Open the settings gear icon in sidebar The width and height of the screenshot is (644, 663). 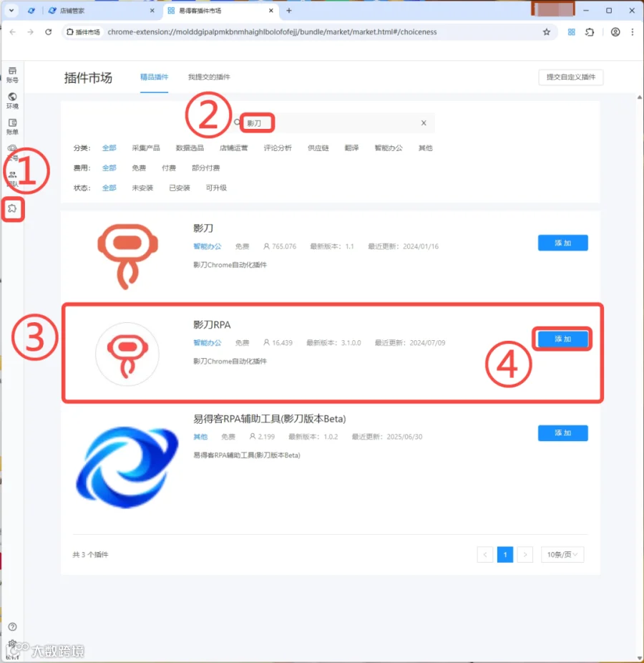click(x=12, y=644)
